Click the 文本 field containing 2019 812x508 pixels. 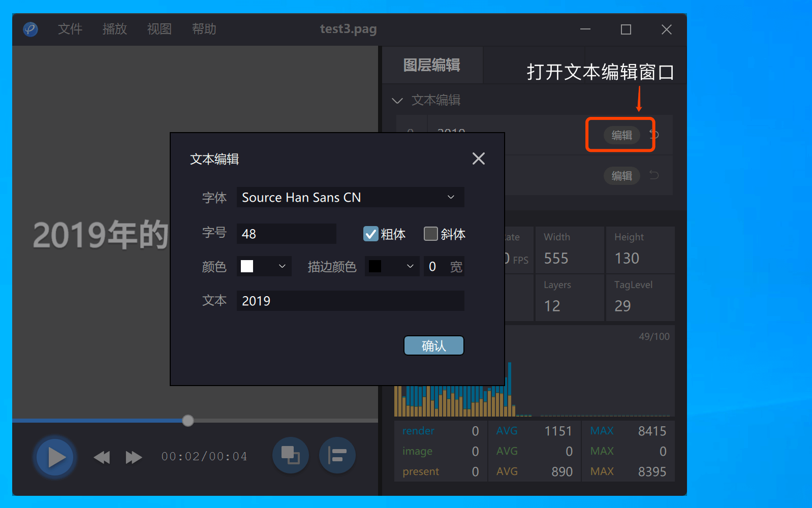pos(350,301)
